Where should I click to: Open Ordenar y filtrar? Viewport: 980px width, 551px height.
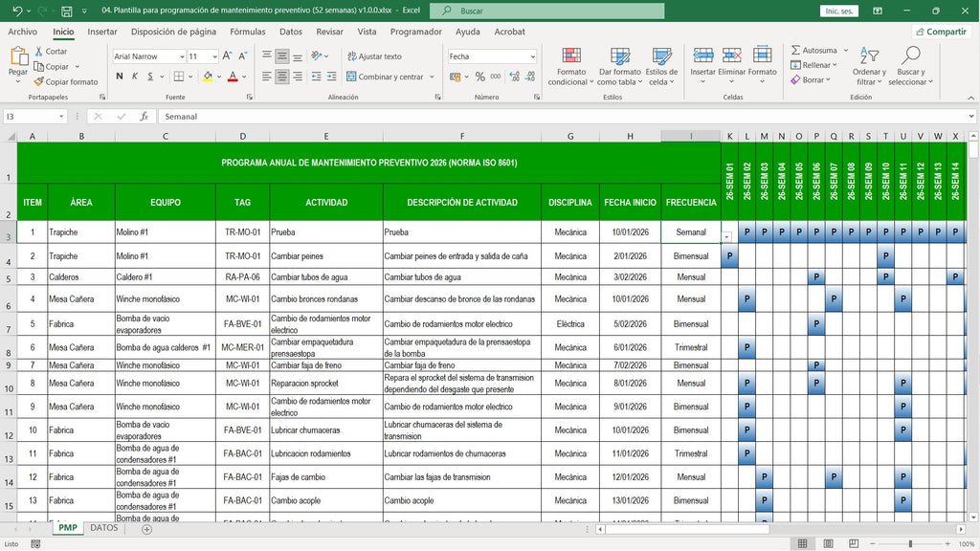(x=869, y=66)
